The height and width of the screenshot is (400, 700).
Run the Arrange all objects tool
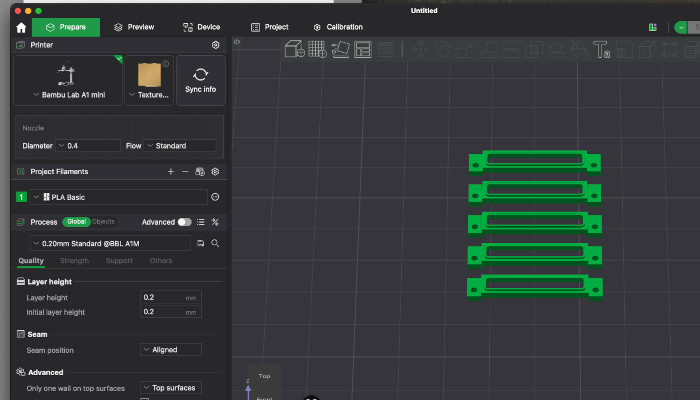[363, 49]
